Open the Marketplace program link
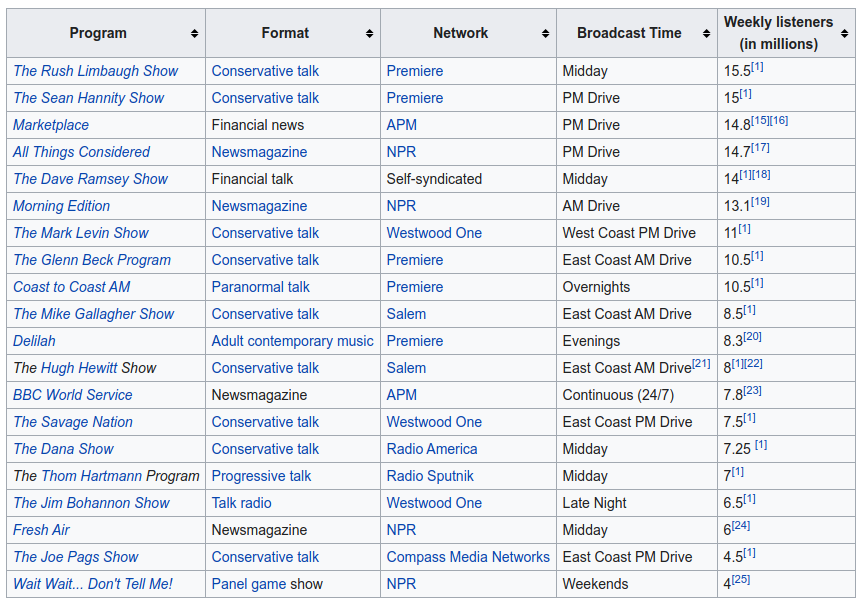Image resolution: width=865 pixels, height=608 pixels. [x=51, y=125]
